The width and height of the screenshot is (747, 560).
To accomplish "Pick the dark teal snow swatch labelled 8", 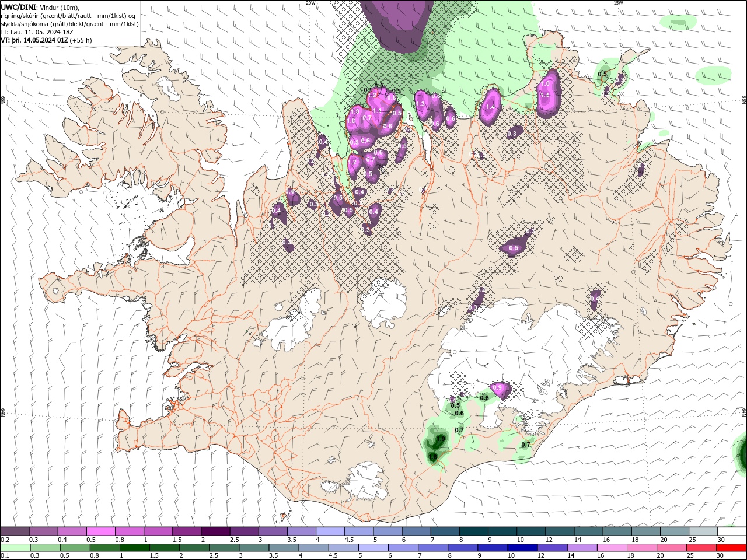I will [x=474, y=531].
